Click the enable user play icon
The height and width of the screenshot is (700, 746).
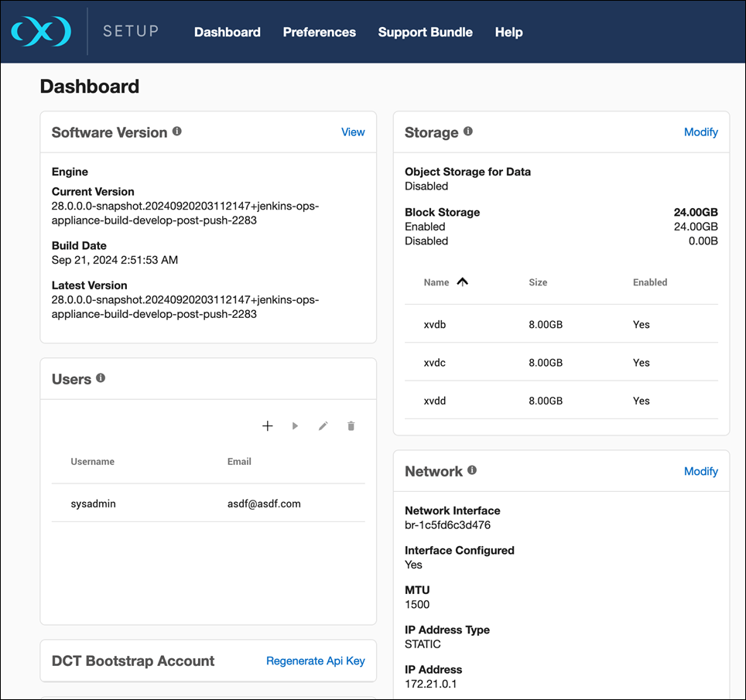295,426
